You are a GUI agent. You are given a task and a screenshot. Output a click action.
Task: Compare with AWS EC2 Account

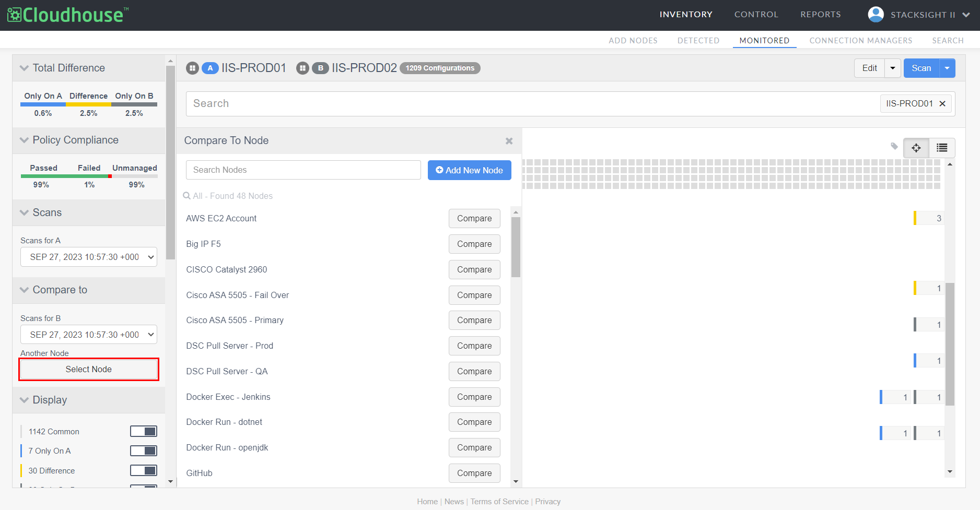coord(474,218)
